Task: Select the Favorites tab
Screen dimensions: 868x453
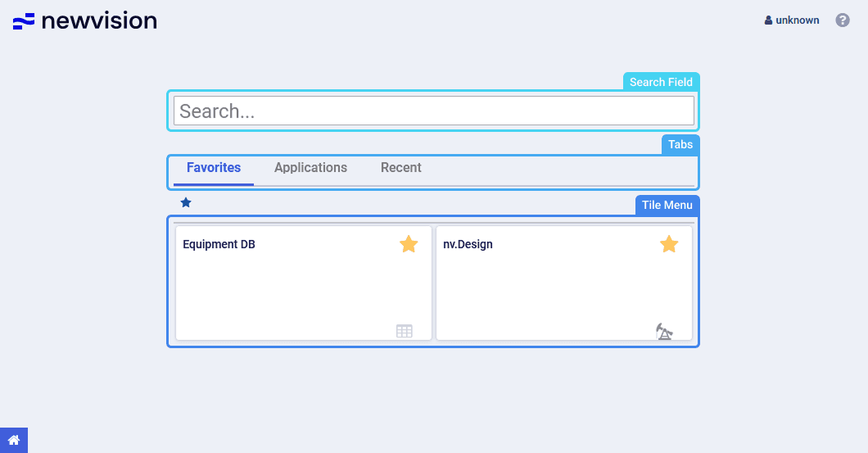Action: click(x=214, y=168)
